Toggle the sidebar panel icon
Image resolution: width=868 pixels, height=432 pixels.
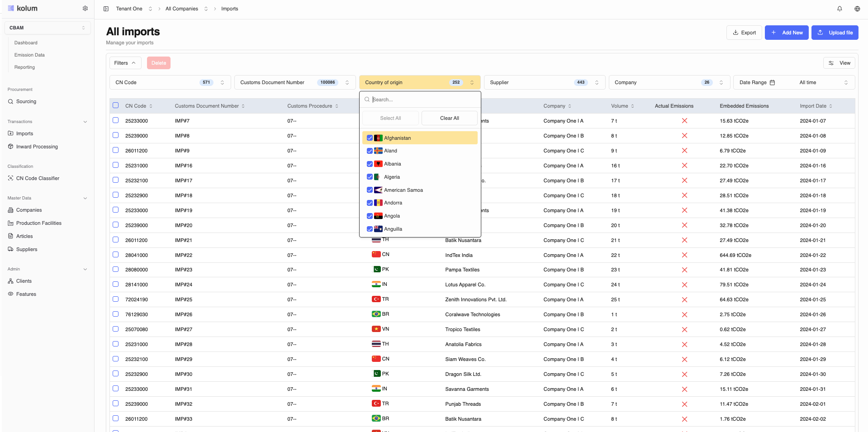(106, 9)
